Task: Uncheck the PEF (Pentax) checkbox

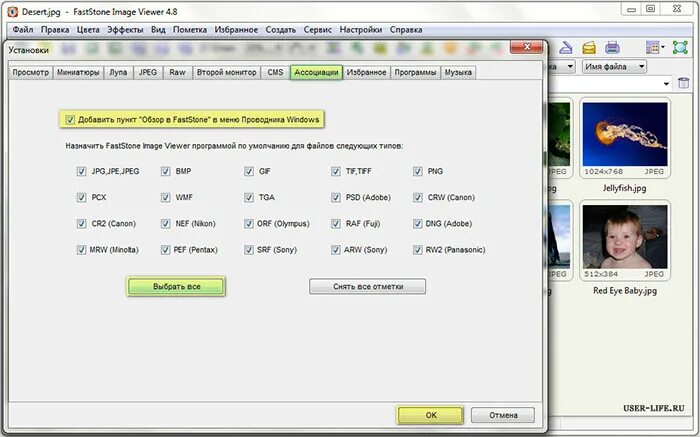Action: pos(166,250)
